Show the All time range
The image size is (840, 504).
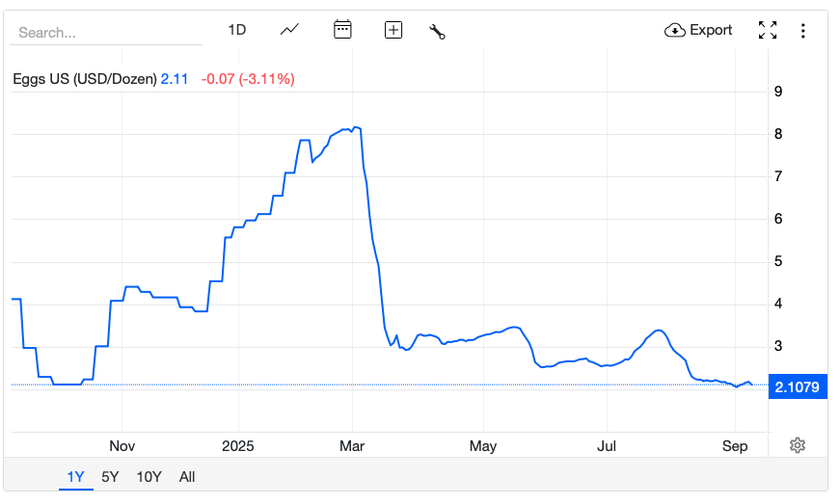point(187,476)
